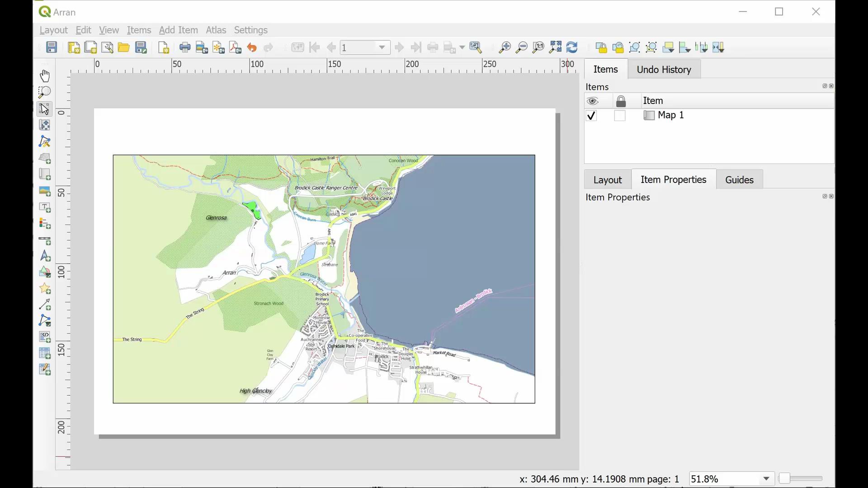
Task: Switch to the Undo History tab
Action: [664, 69]
